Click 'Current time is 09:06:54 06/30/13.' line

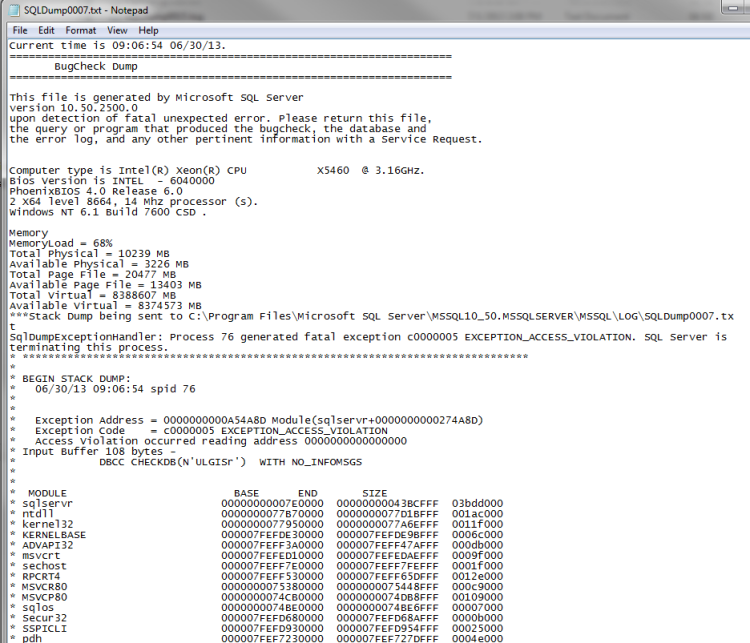117,46
